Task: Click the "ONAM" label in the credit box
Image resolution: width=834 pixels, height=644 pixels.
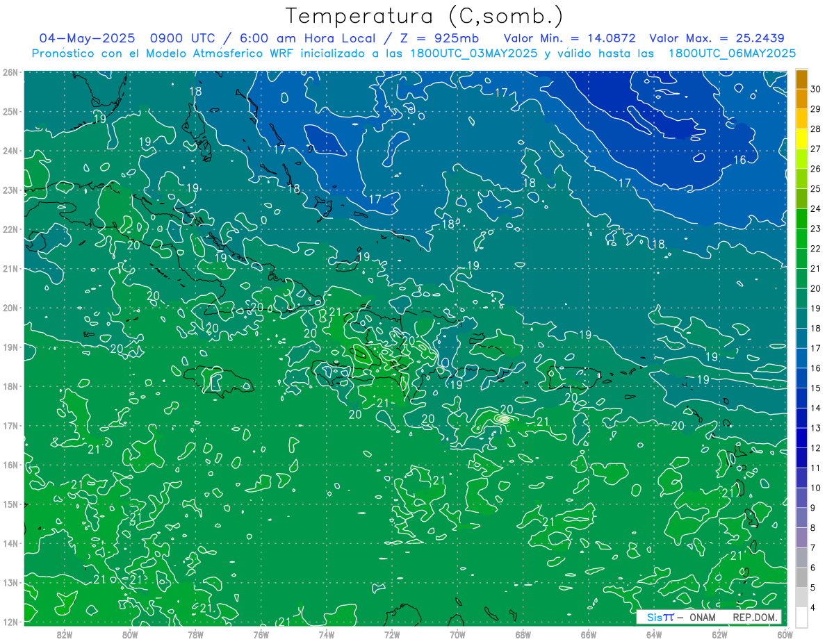Action: click(x=703, y=617)
